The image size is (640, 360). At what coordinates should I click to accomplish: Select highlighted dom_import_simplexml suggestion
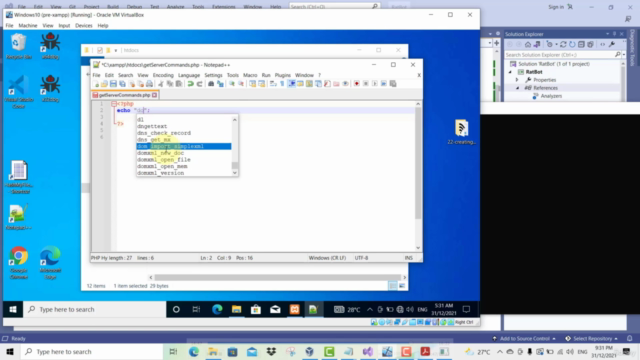pyautogui.click(x=184, y=146)
